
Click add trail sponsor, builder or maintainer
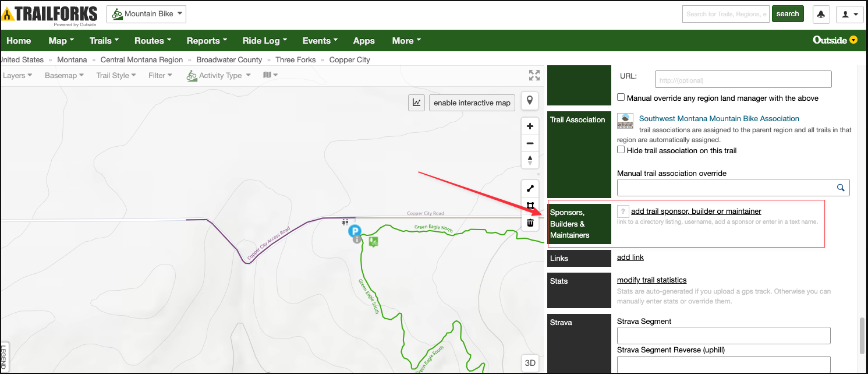pyautogui.click(x=696, y=211)
